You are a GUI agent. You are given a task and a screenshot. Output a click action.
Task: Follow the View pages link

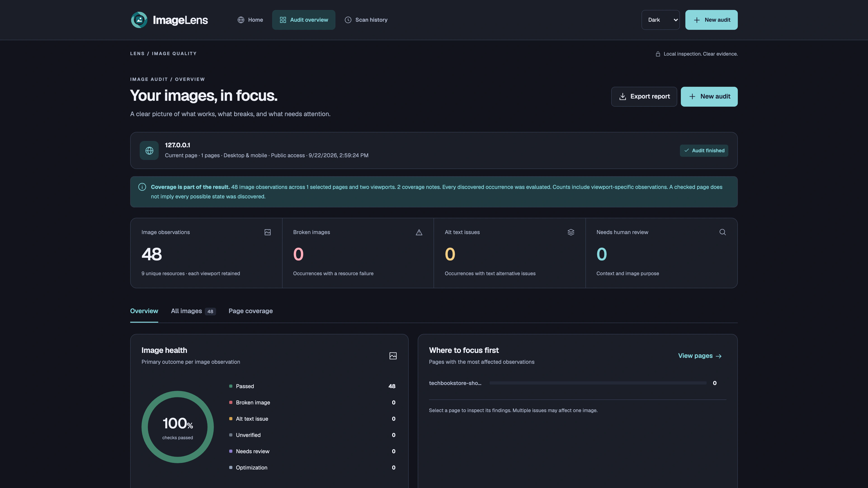[x=700, y=356]
